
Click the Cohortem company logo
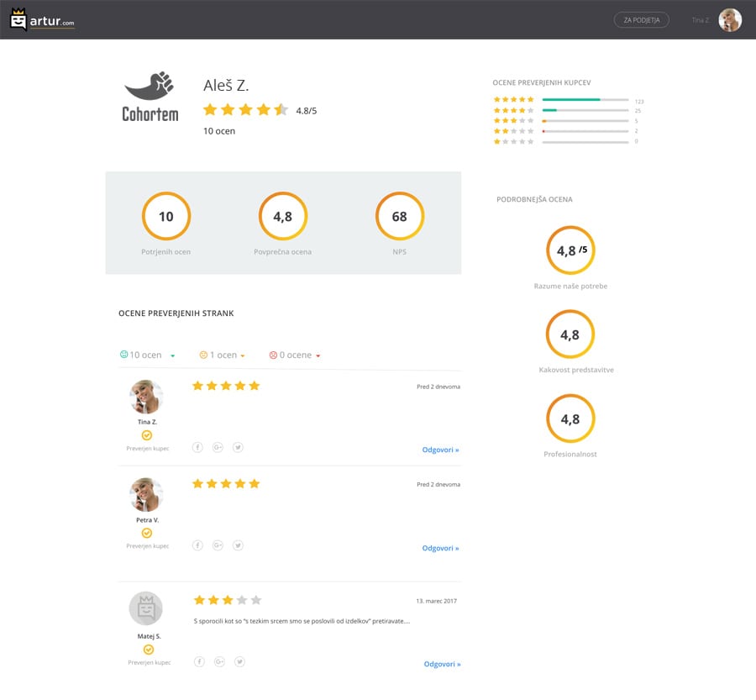point(149,95)
